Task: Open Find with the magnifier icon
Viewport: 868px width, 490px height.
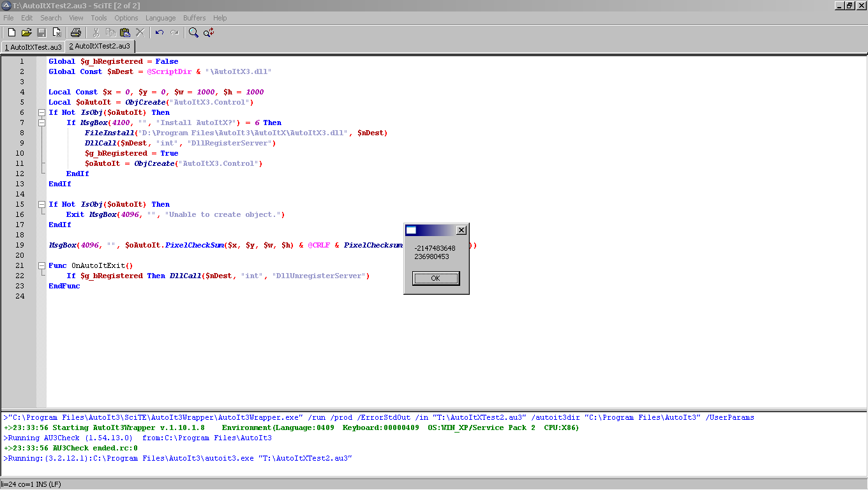Action: coord(193,33)
